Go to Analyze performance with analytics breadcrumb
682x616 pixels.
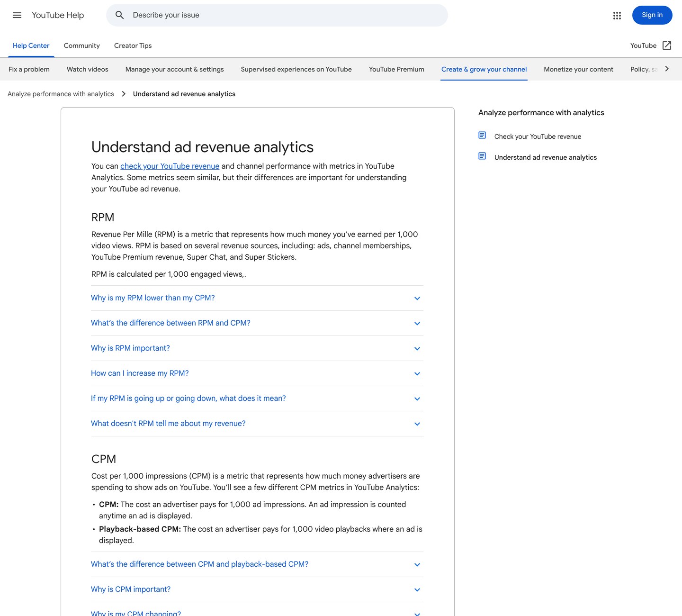[61, 94]
